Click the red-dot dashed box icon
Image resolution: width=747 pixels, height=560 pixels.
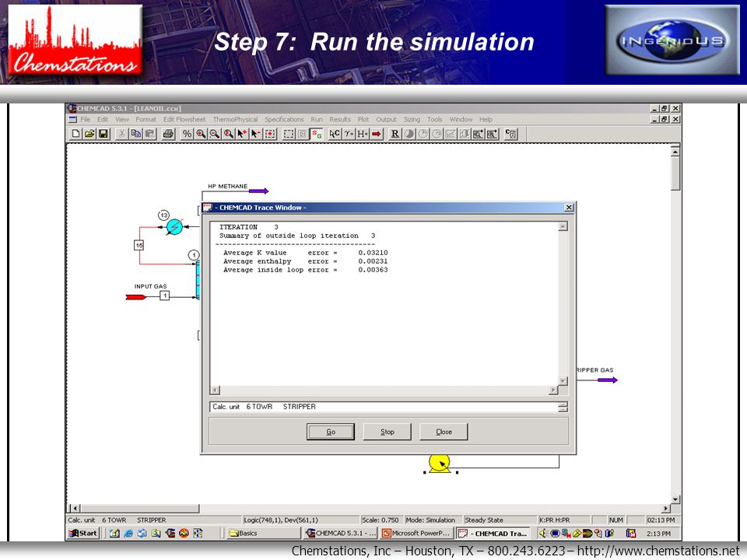[x=270, y=134]
